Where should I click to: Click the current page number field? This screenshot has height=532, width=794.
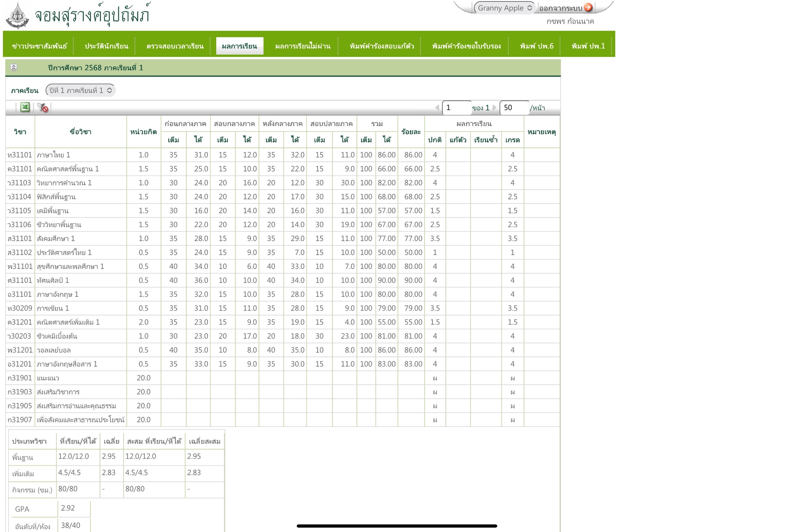[x=456, y=108]
